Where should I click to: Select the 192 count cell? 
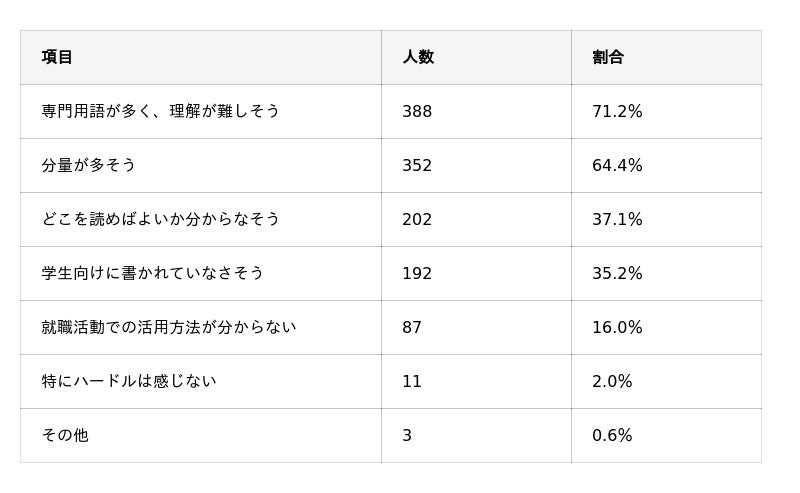coord(417,273)
